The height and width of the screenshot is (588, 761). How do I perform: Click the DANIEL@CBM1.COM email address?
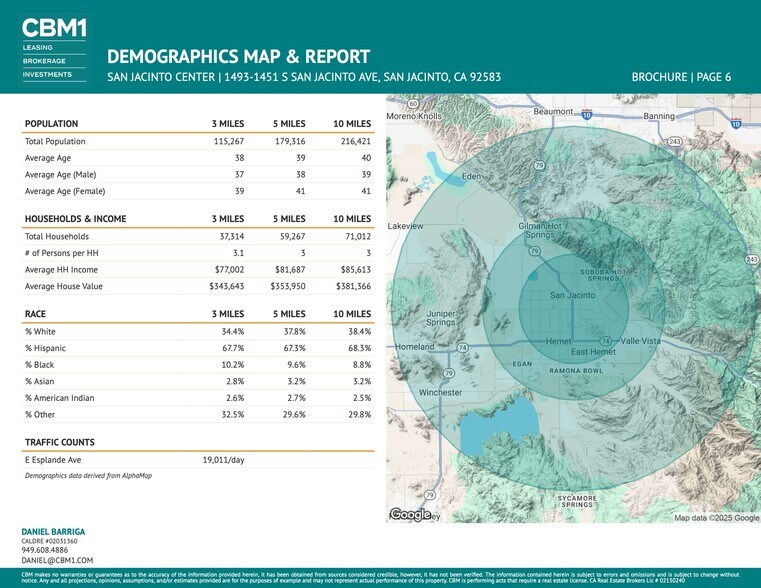point(57,561)
